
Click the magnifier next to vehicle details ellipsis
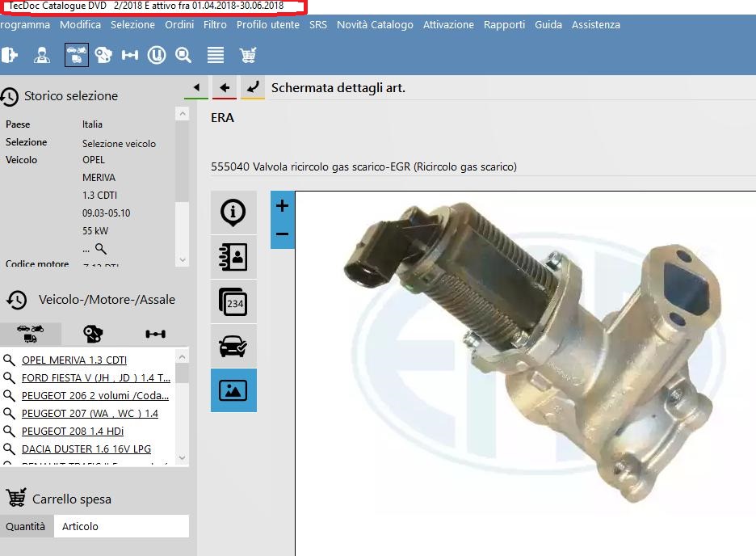[x=100, y=249]
